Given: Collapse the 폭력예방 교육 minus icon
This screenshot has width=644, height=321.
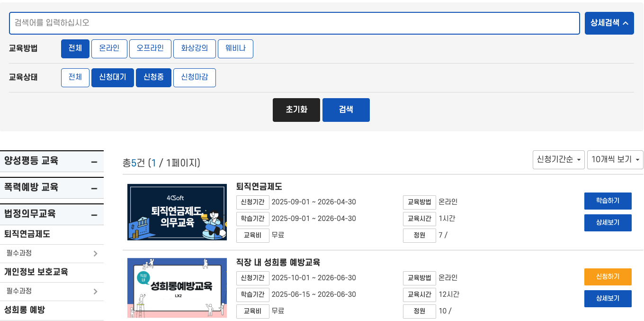Looking at the screenshot, I should point(94,189).
